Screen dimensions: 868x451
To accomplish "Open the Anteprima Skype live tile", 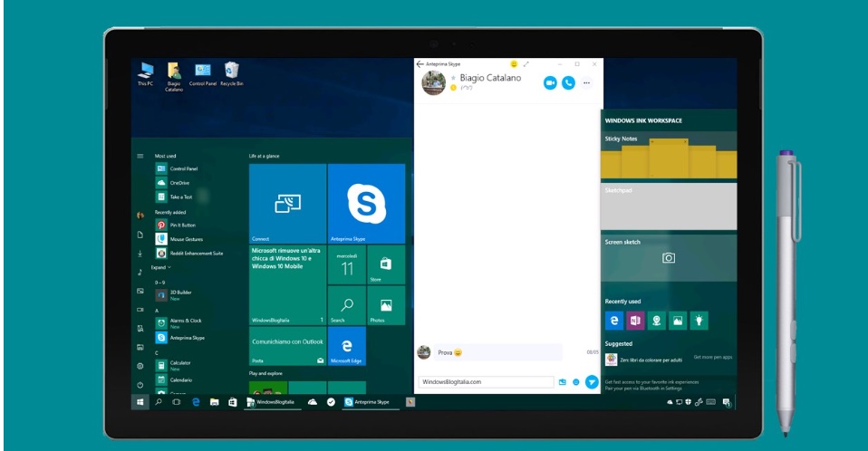I will [x=366, y=203].
